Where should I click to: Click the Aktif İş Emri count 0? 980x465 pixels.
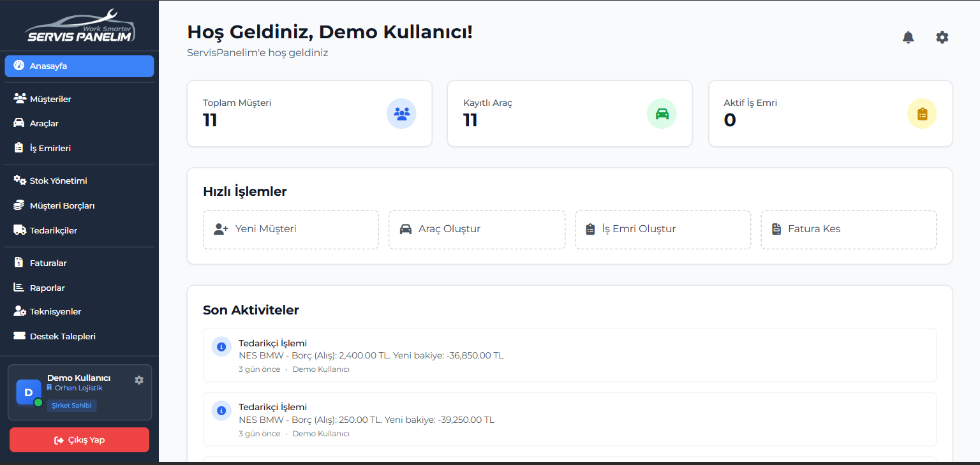(x=730, y=120)
